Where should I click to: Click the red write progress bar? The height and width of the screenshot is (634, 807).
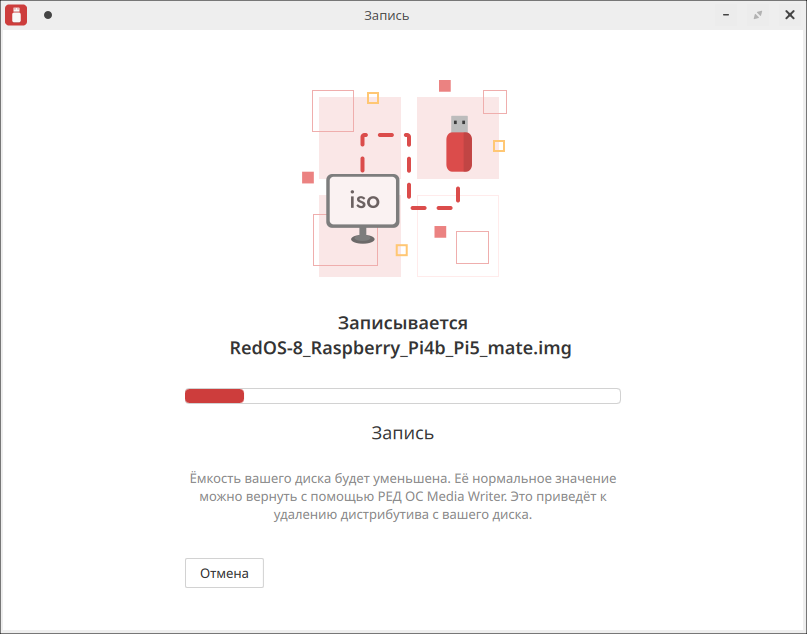(402, 396)
